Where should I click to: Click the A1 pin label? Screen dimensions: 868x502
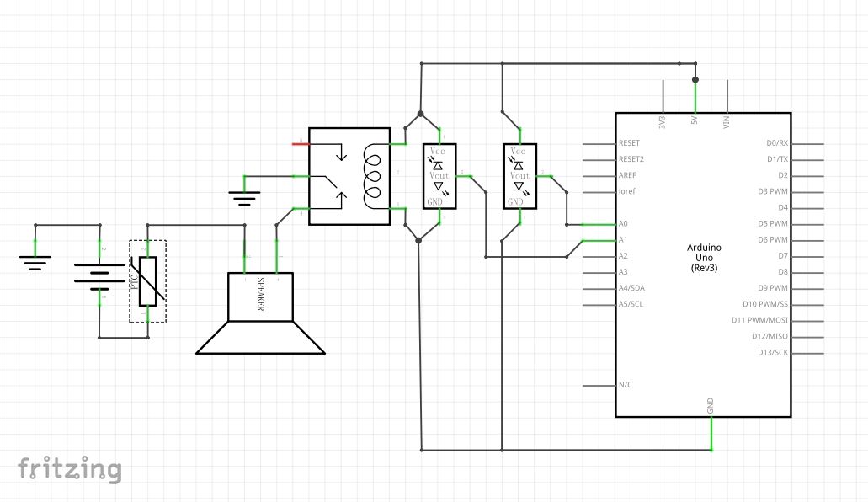pyautogui.click(x=623, y=239)
